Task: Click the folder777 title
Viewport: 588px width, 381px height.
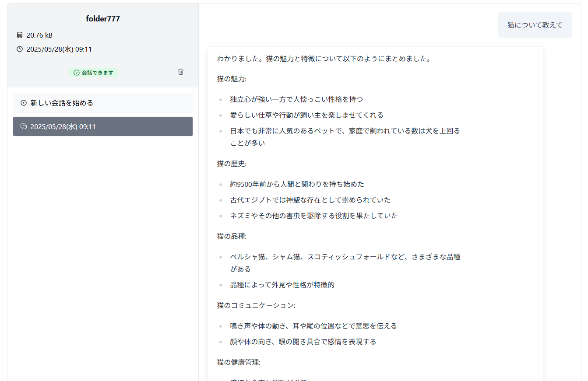Action: 103,19
